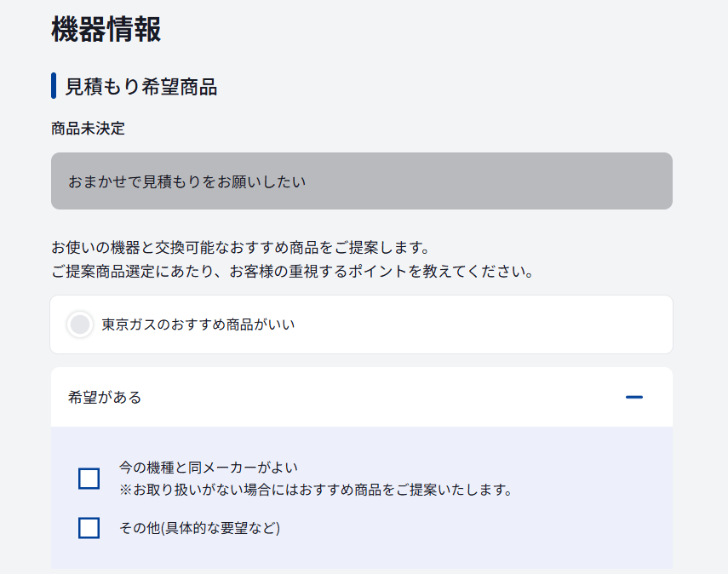Click the 今の機種と同メーカーがよい label text
This screenshot has width=728, height=574.
(x=209, y=468)
